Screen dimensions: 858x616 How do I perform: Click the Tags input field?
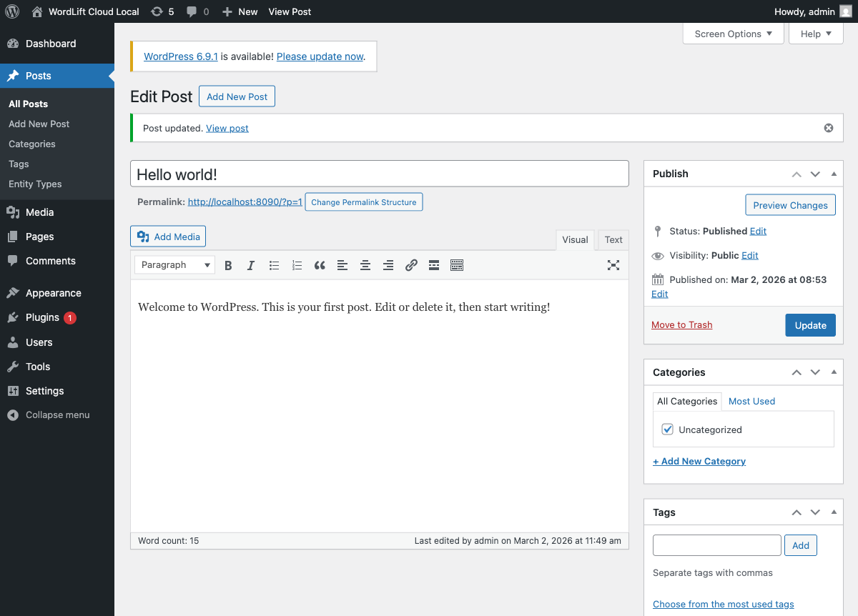click(x=716, y=545)
